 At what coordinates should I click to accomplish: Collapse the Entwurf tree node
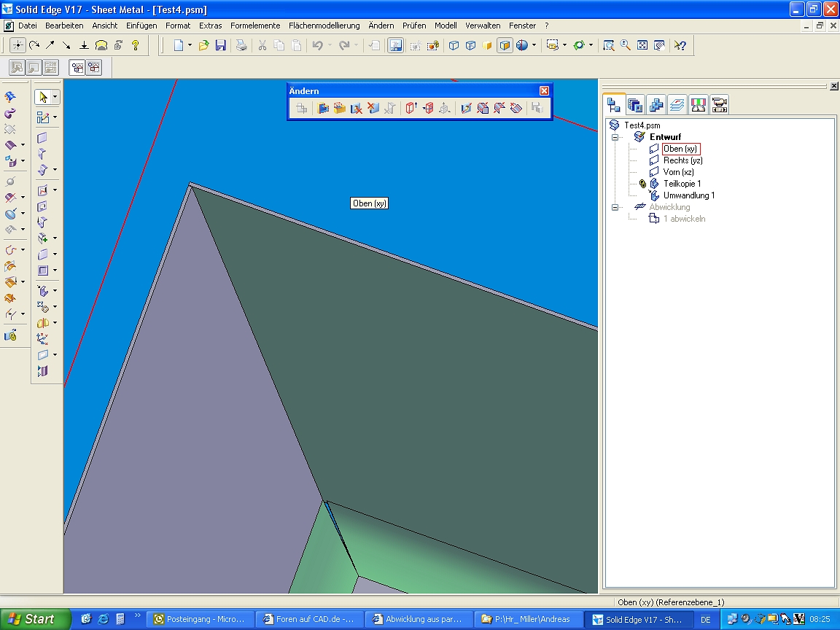pyautogui.click(x=615, y=137)
